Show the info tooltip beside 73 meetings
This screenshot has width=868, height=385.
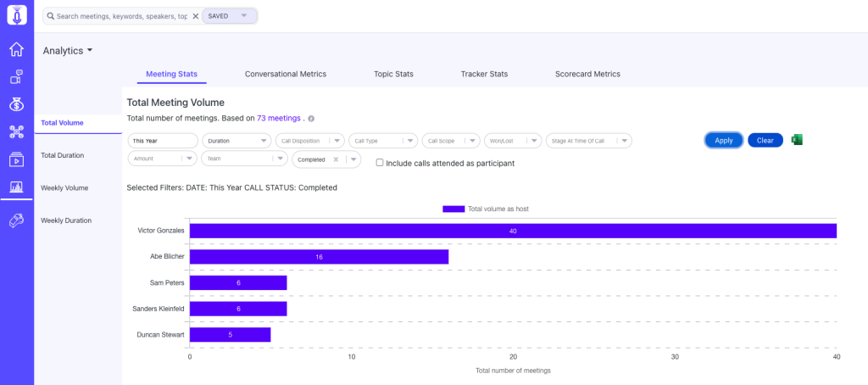pyautogui.click(x=311, y=119)
